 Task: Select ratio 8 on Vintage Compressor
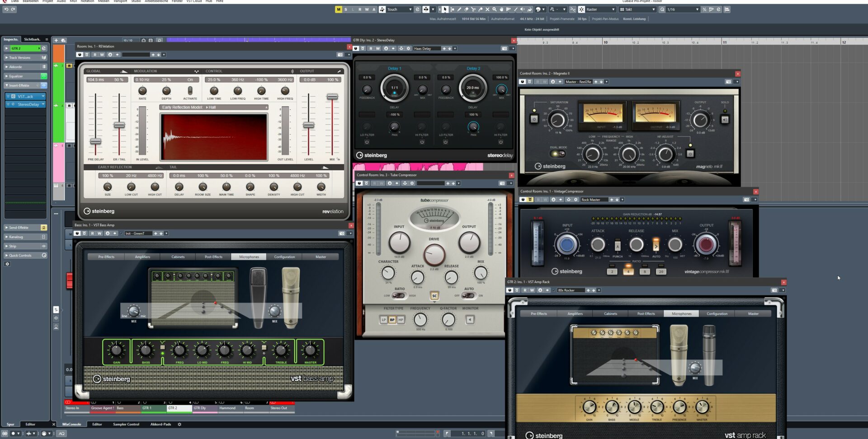click(645, 272)
